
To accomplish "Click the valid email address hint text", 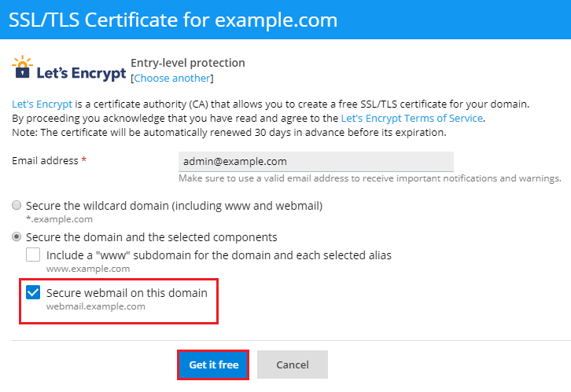I will tap(370, 178).
